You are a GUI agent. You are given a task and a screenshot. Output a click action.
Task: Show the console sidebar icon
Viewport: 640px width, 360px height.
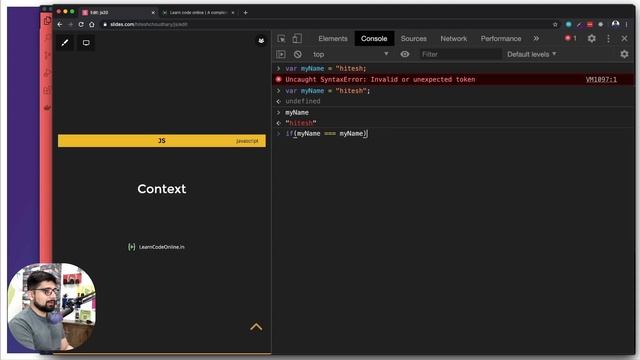click(281, 54)
